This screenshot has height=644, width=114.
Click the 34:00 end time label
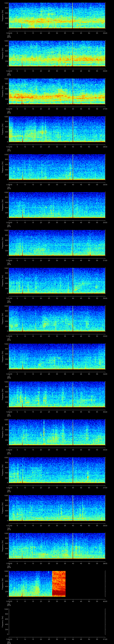(x=105, y=374)
